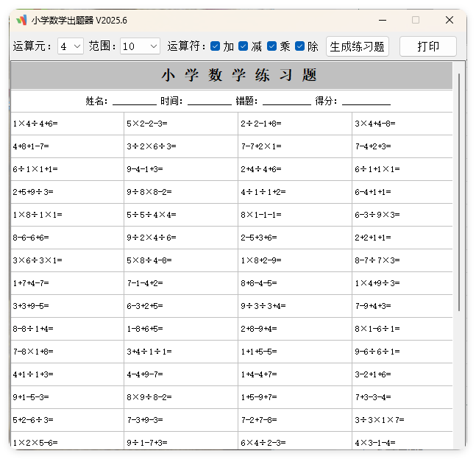Minimize the 小学数学出题器 window
The height and width of the screenshot is (459, 476).
tap(382, 20)
